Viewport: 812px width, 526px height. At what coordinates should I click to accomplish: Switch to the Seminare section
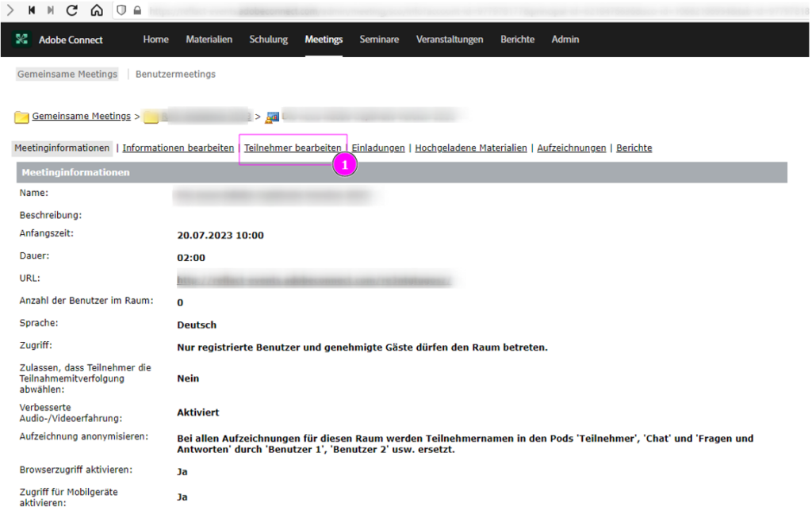coord(379,40)
